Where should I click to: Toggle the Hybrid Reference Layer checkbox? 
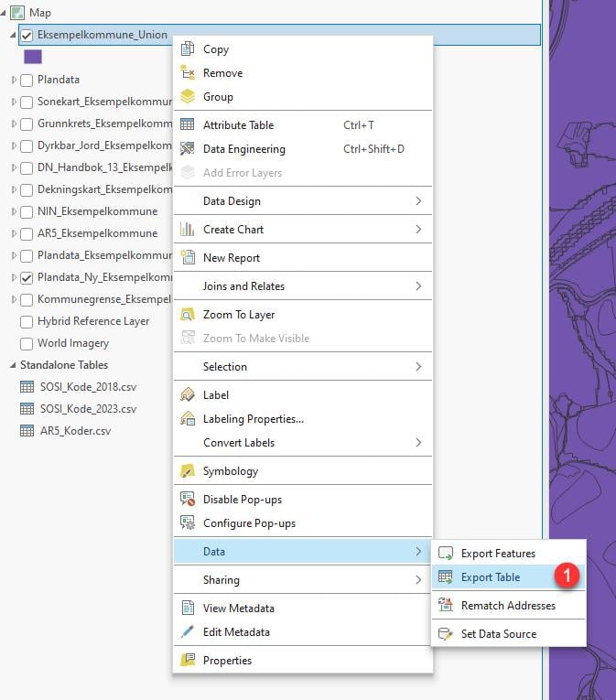pyautogui.click(x=27, y=322)
